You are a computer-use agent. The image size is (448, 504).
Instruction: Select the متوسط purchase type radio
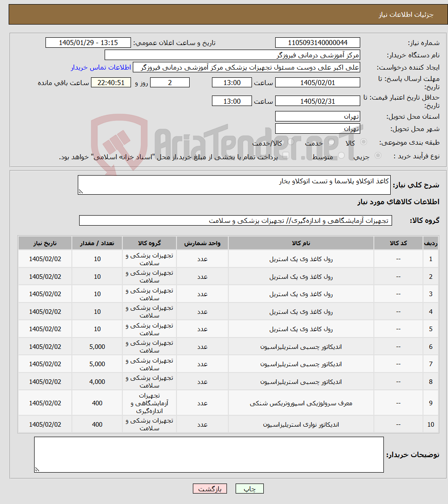341,156
